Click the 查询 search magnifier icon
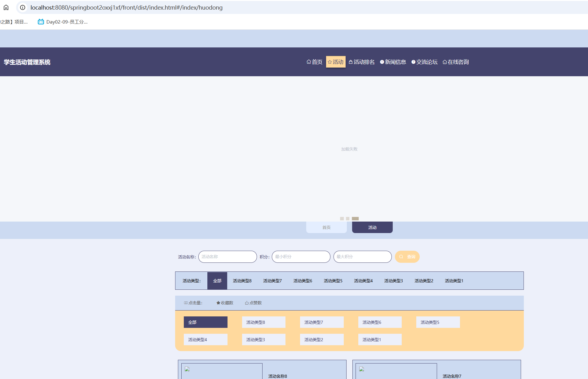588x379 pixels. (401, 257)
